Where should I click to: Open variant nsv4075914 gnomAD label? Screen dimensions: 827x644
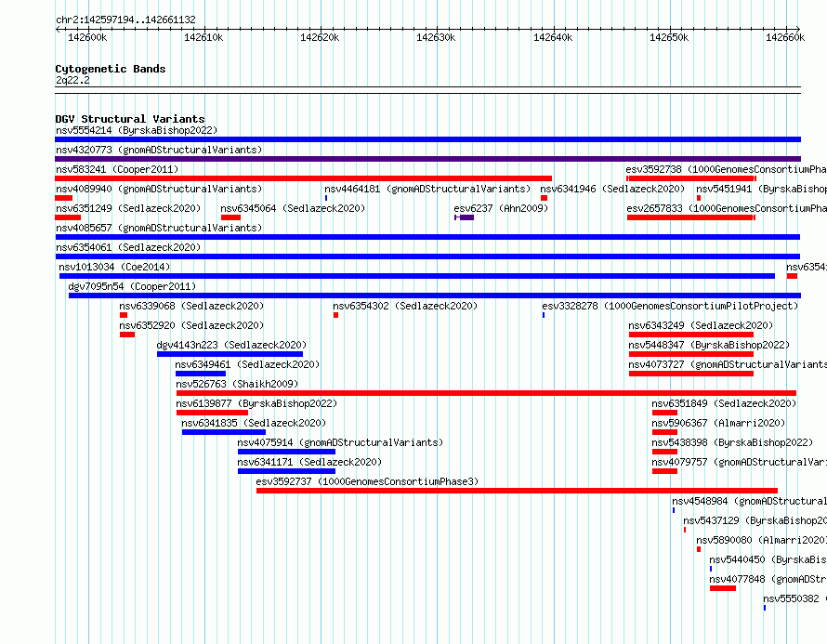(340, 442)
